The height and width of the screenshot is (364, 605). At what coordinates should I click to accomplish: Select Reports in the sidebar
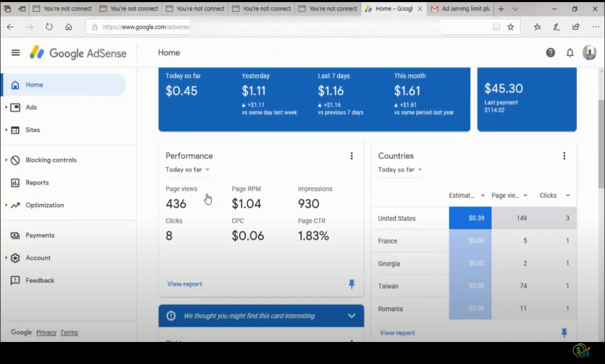tap(37, 183)
